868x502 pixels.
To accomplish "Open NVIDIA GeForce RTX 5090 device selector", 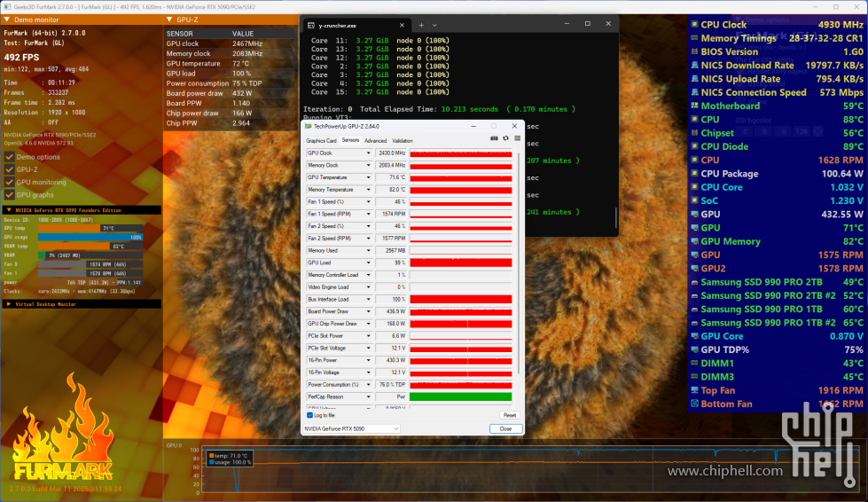I will tap(351, 429).
